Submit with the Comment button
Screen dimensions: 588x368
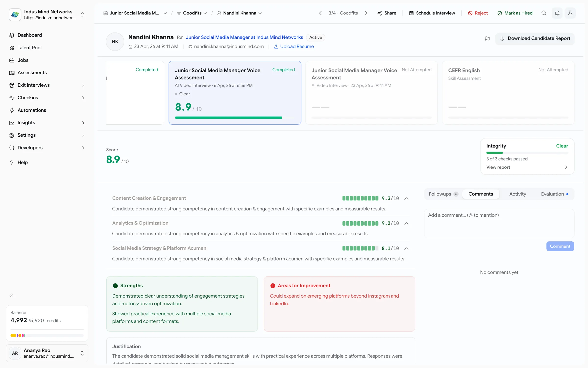coord(560,246)
